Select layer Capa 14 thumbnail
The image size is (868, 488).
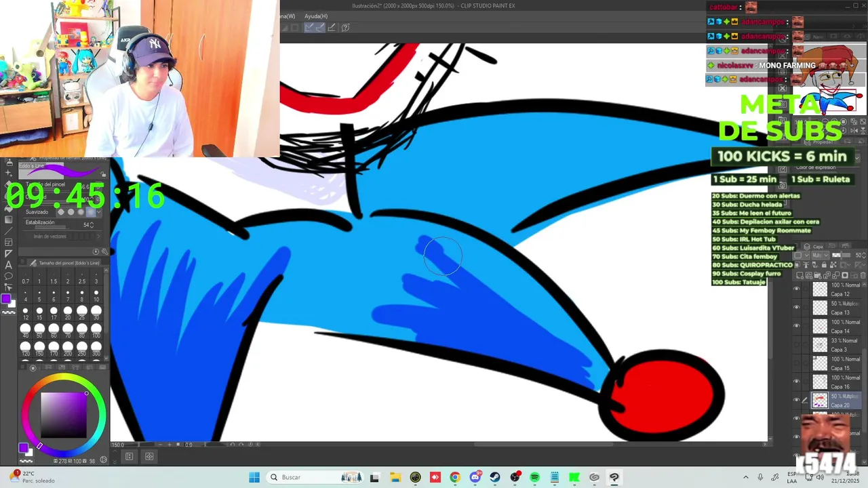tap(820, 326)
